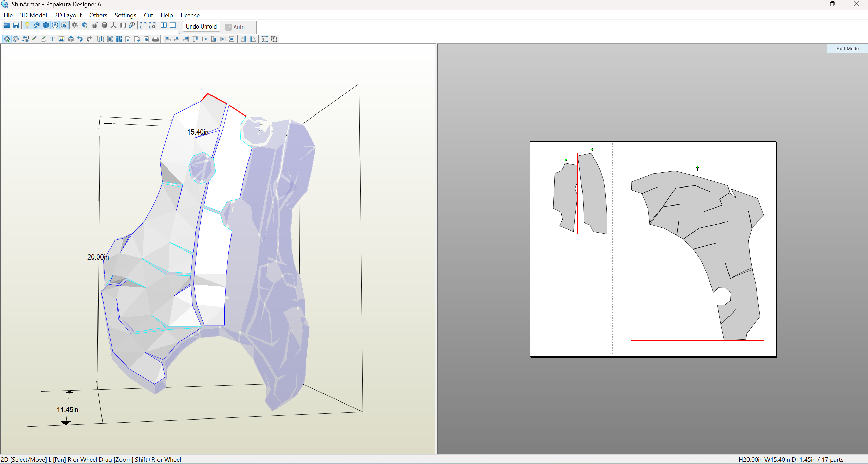868x464 pixels.
Task: Choose the Join/Disjoin faces tool
Action: click(25, 39)
